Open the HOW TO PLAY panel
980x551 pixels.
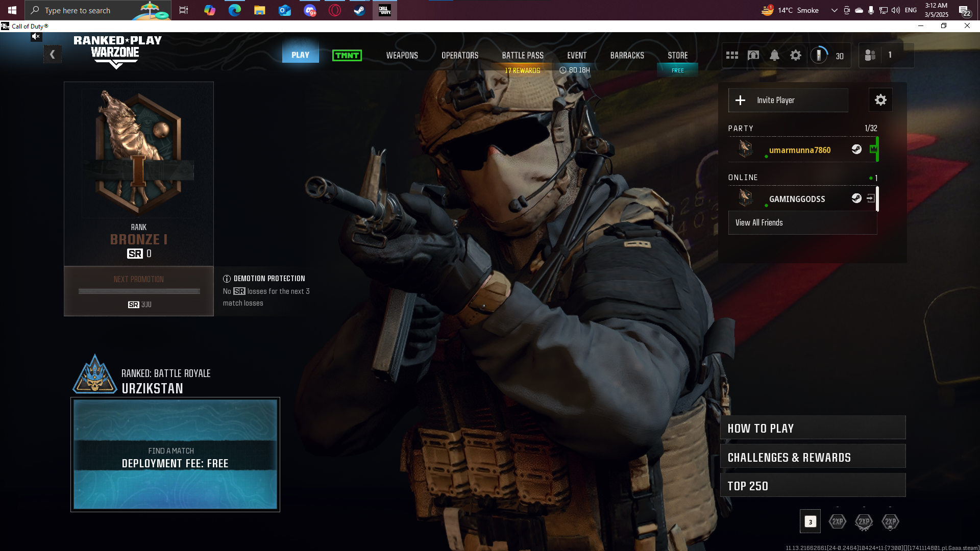click(813, 428)
